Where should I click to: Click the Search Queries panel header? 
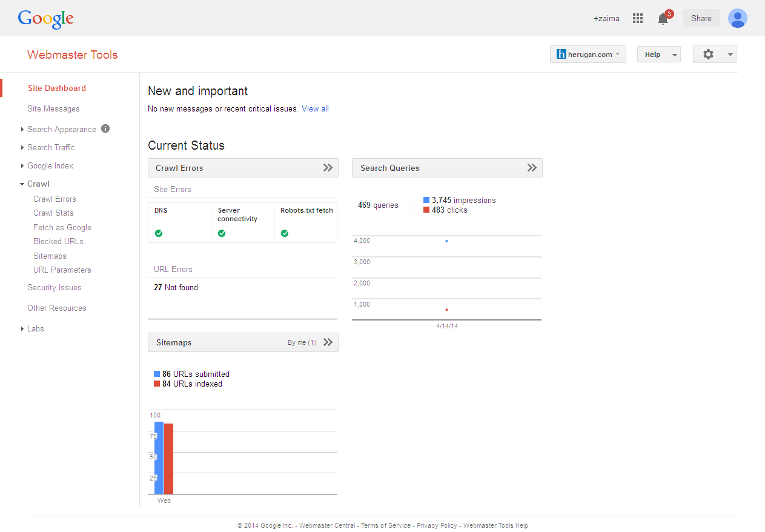(447, 168)
